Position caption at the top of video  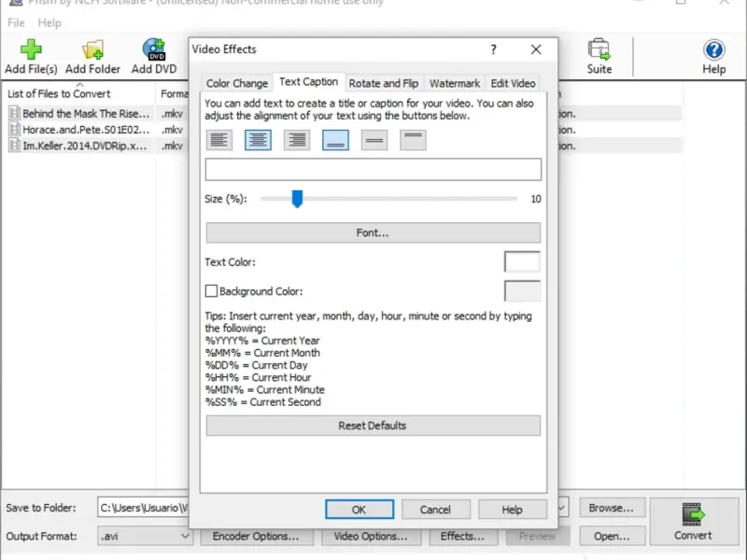[413, 140]
